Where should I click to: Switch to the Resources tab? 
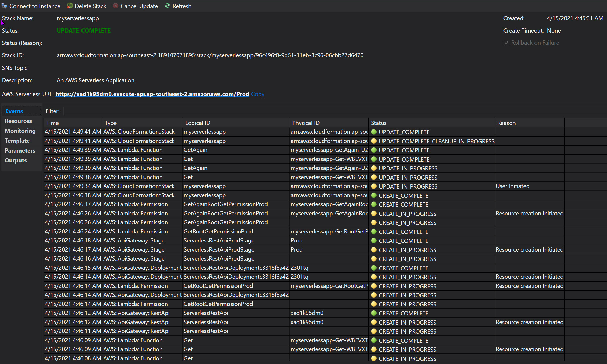coord(18,121)
